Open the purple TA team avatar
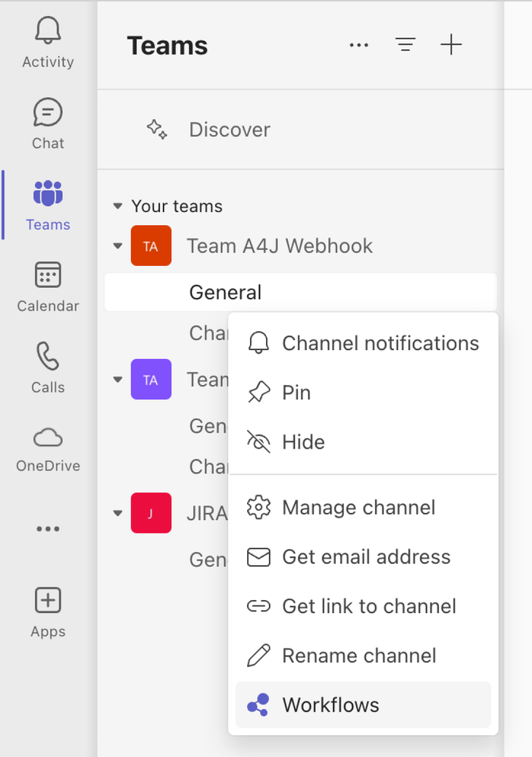 coord(151,379)
